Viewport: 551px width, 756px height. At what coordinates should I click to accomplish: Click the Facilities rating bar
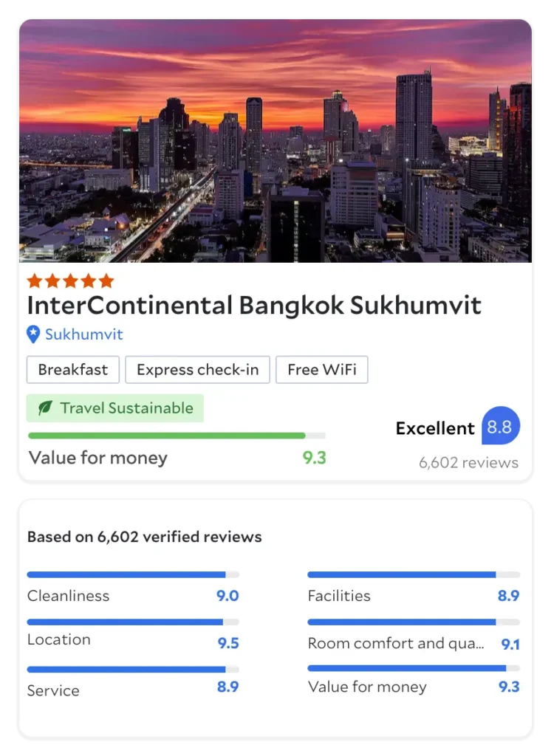point(413,574)
